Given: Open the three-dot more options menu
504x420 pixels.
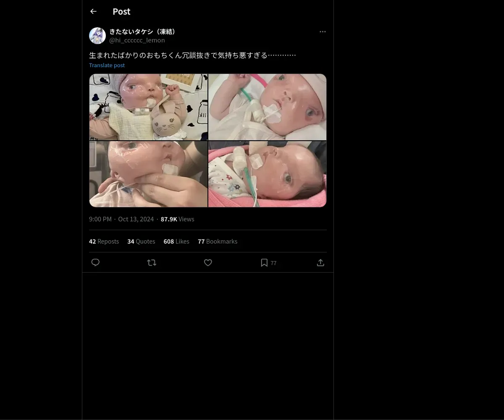Looking at the screenshot, I should (x=323, y=31).
